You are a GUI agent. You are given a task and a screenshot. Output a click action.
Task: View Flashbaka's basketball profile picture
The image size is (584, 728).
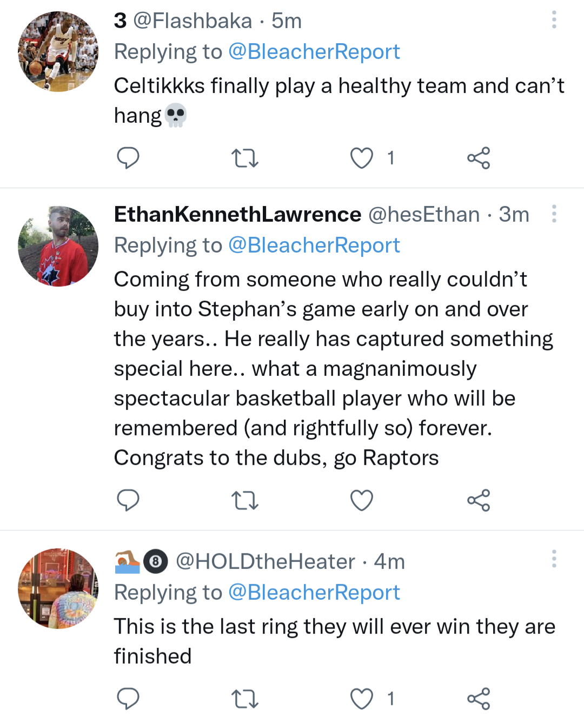click(58, 52)
